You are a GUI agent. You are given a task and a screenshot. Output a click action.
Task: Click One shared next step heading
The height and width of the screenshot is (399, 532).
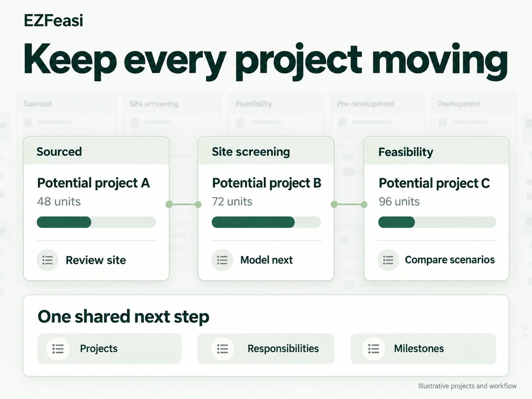point(123,317)
